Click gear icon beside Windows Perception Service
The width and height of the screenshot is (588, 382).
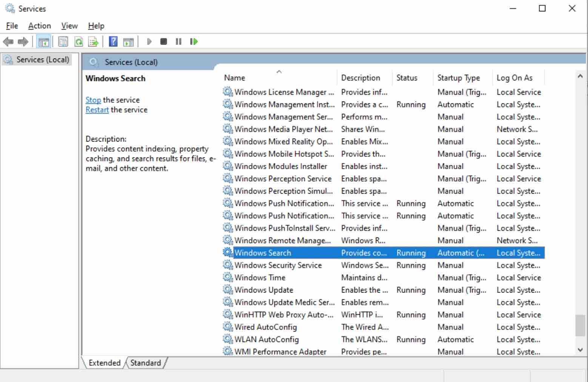228,178
